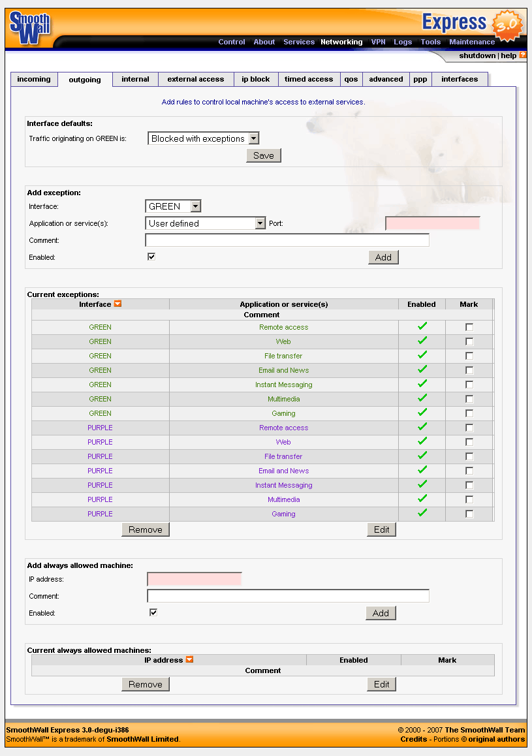Open the Services menu

tap(299, 42)
